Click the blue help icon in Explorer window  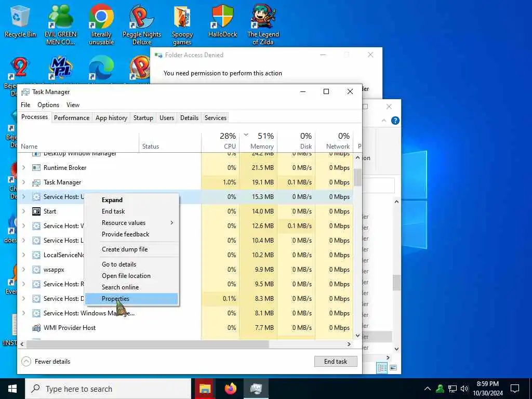click(x=395, y=121)
